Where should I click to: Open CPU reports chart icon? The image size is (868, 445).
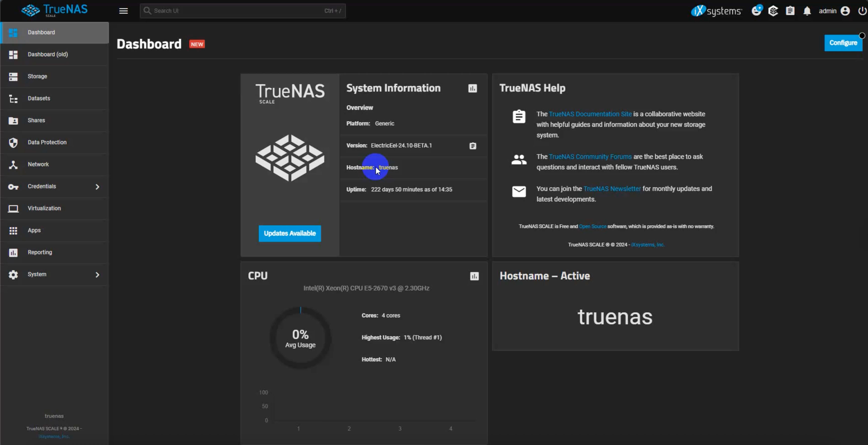click(474, 276)
